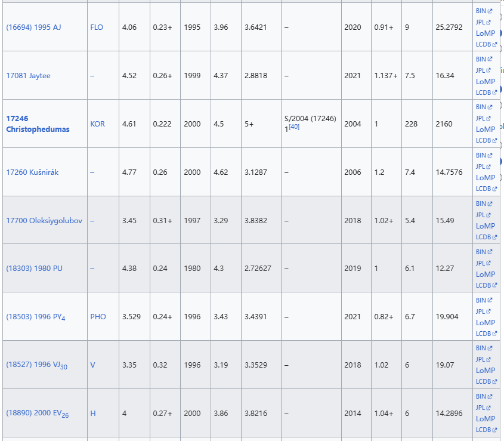Open the (18303) 1980 PU link

pos(34,269)
